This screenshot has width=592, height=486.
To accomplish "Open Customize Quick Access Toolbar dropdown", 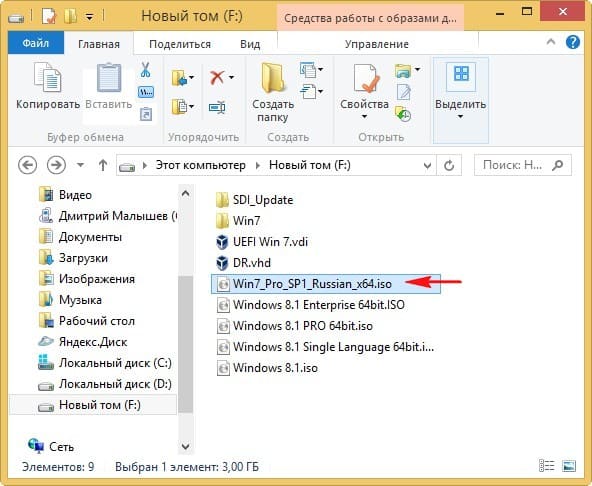I will [x=89, y=17].
